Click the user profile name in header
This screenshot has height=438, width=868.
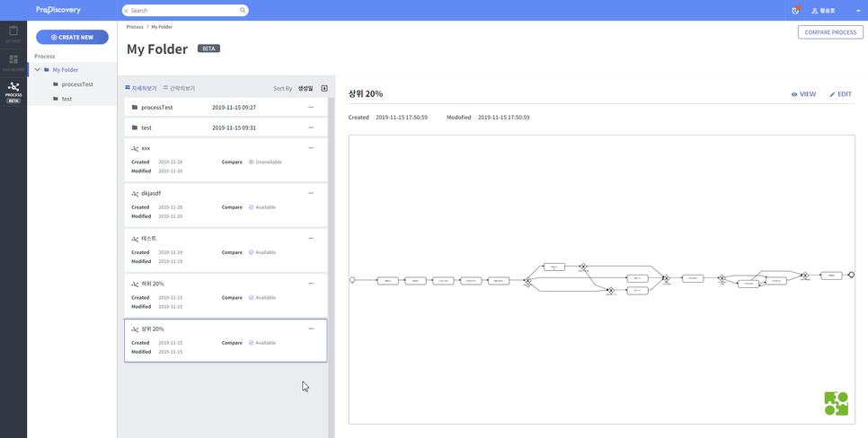[x=824, y=11]
